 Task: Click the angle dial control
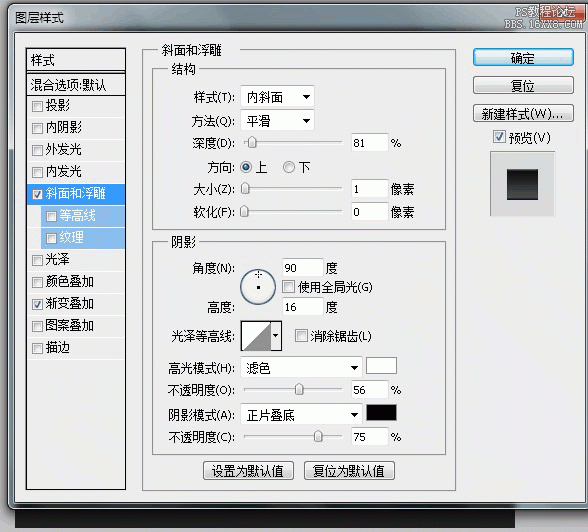coord(258,287)
